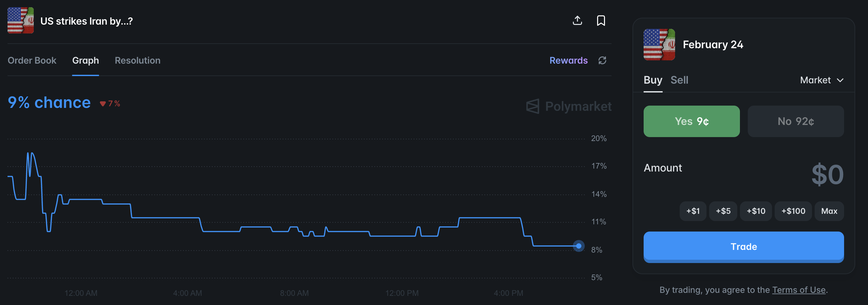Screen dimensions: 868x305
Task: Click the Polymarket logo watermark
Action: coord(569,106)
